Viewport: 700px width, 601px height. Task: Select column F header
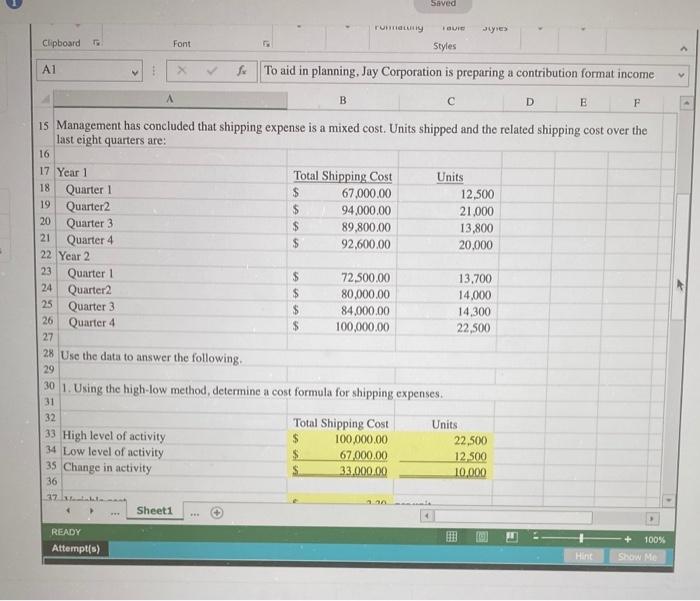pyautogui.click(x=637, y=103)
